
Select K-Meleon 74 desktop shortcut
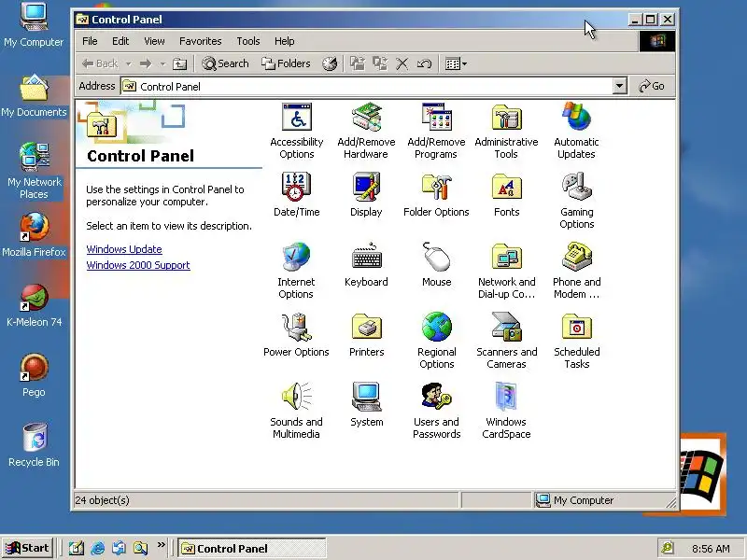[34, 305]
